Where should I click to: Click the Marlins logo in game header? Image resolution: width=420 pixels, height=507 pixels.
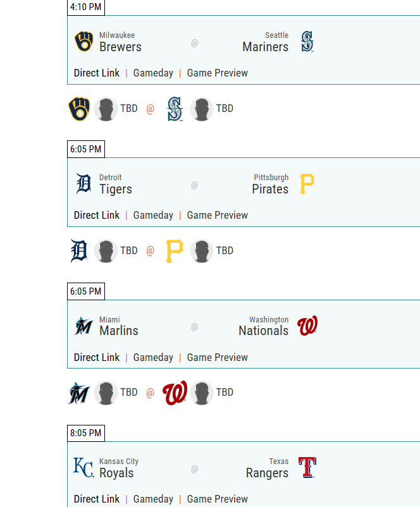click(84, 326)
